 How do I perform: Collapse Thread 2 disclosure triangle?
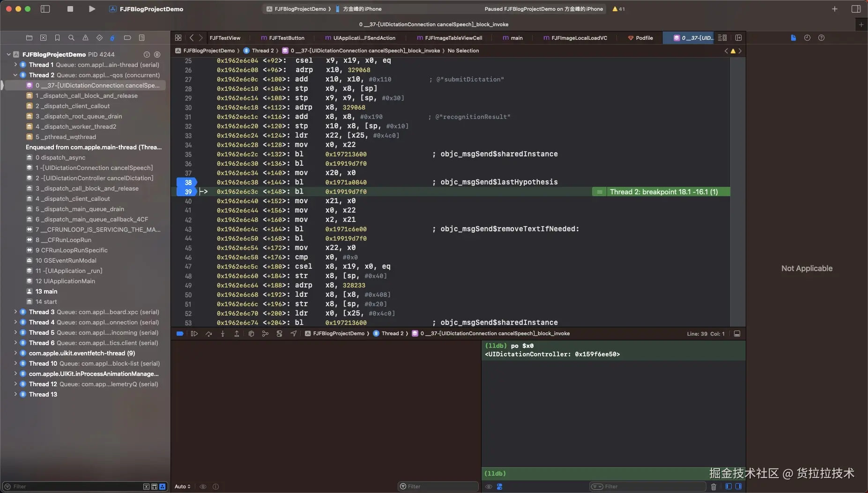[15, 75]
